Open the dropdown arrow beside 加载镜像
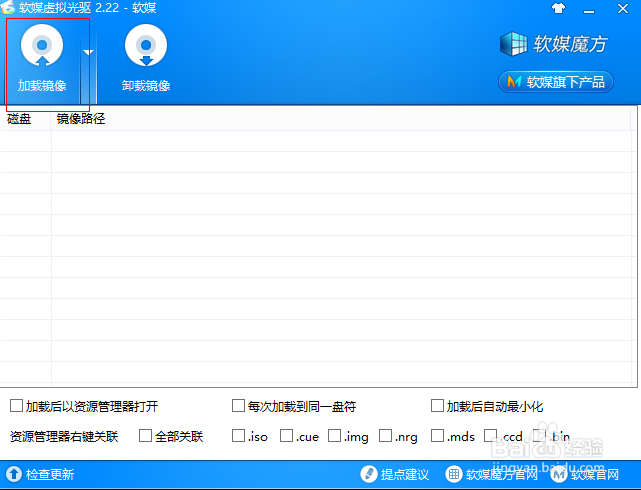641x490 pixels. click(x=88, y=52)
